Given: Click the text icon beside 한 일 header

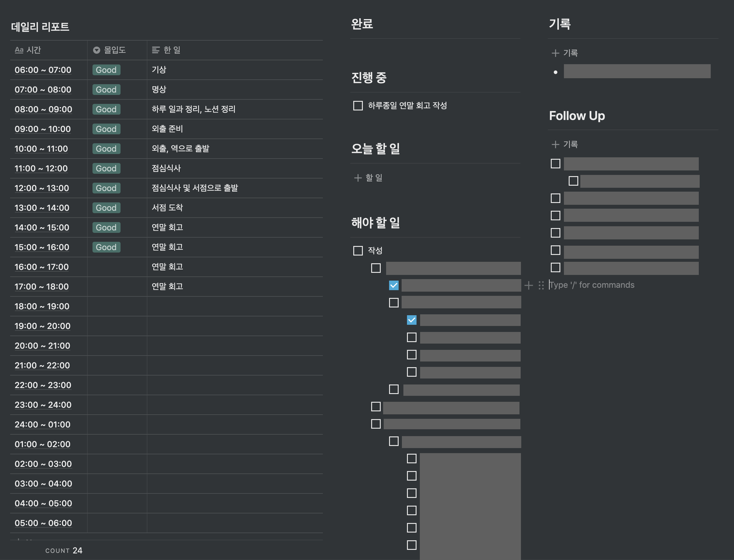Looking at the screenshot, I should (x=155, y=50).
